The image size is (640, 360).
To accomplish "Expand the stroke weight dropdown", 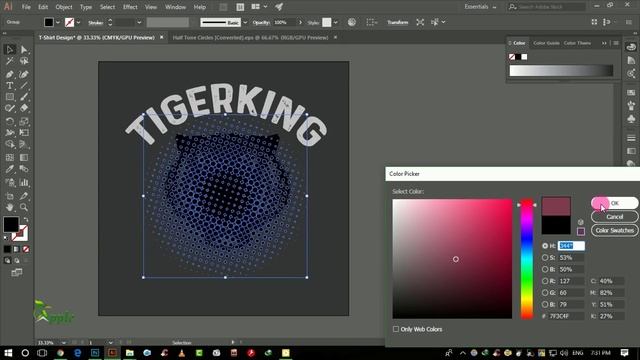I will click(139, 22).
